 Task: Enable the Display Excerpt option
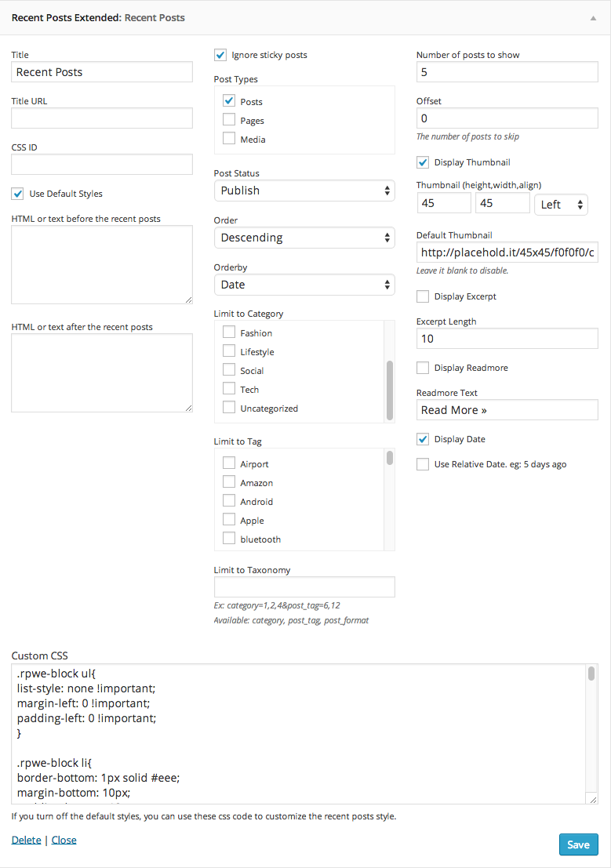tap(423, 296)
